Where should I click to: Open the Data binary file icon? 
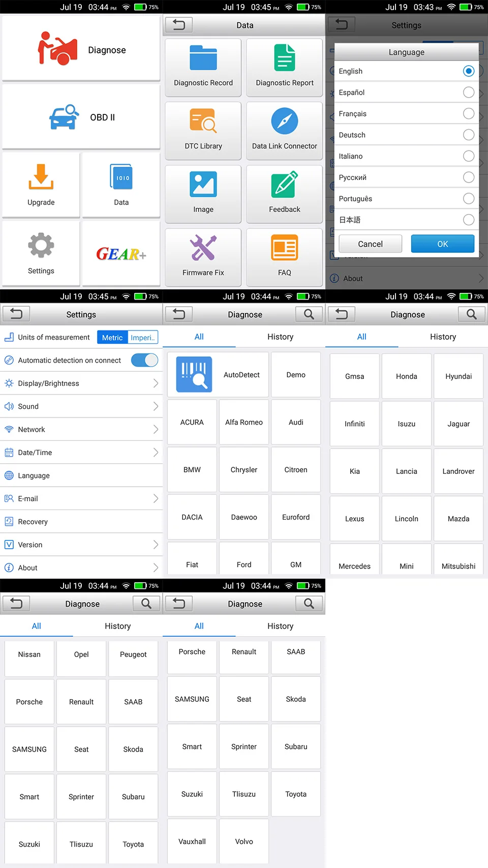coord(121,177)
